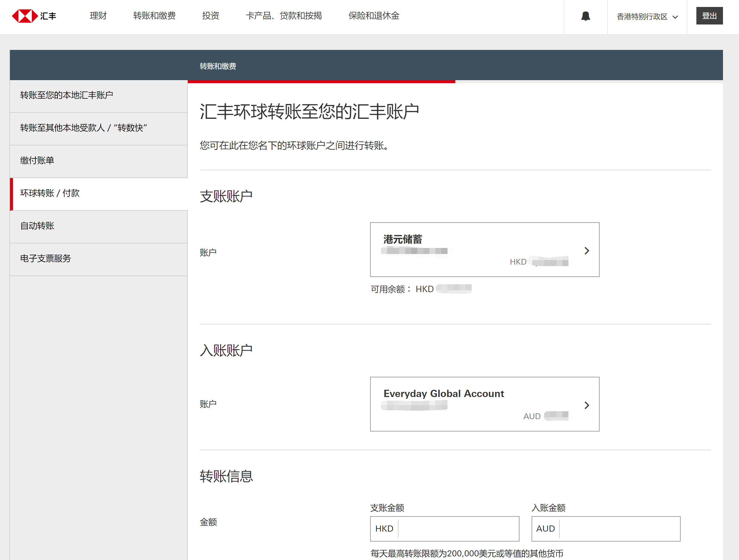
Task: Click the HSBC hexagon logo
Action: [24, 15]
